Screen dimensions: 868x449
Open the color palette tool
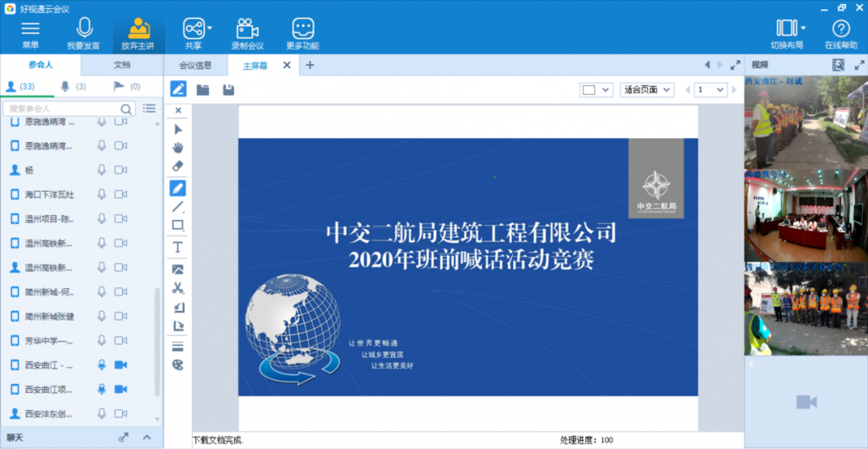(x=178, y=365)
